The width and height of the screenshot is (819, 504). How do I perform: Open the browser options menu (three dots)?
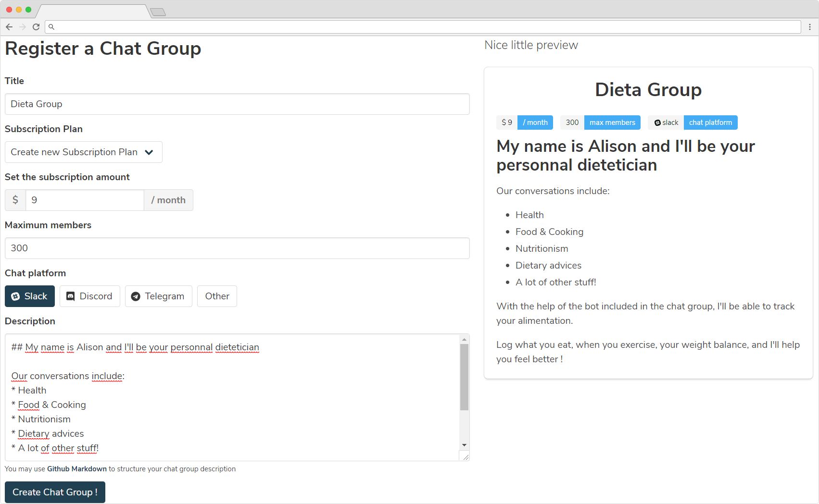click(810, 27)
